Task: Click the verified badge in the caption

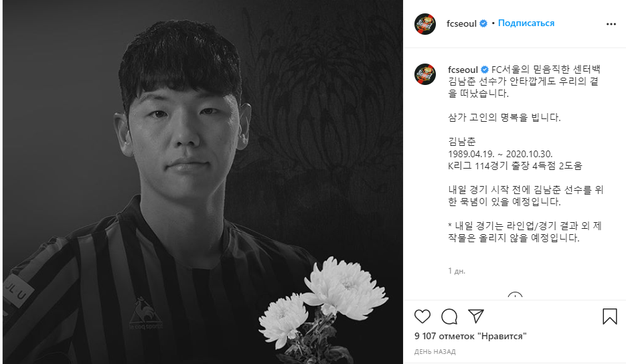Action: point(485,70)
